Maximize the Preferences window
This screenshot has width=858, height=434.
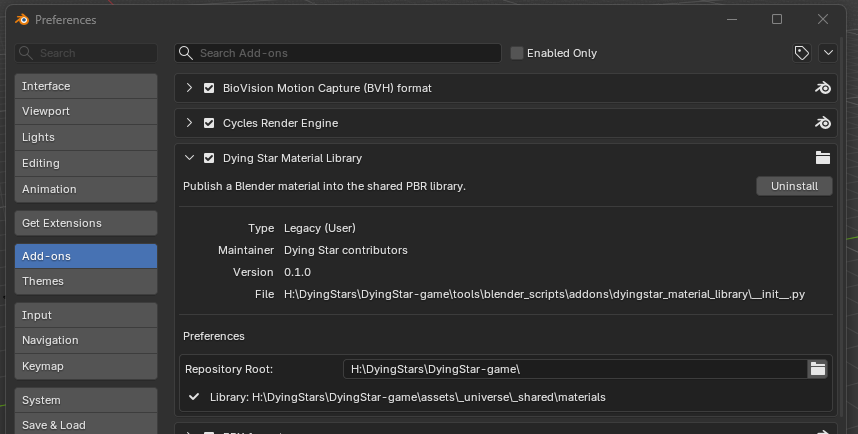pyautogui.click(x=776, y=19)
